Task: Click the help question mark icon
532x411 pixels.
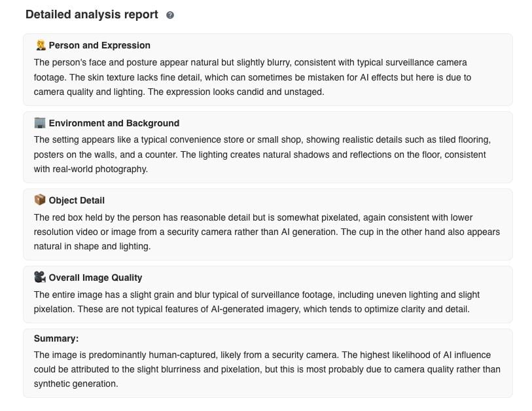Action: [170, 15]
